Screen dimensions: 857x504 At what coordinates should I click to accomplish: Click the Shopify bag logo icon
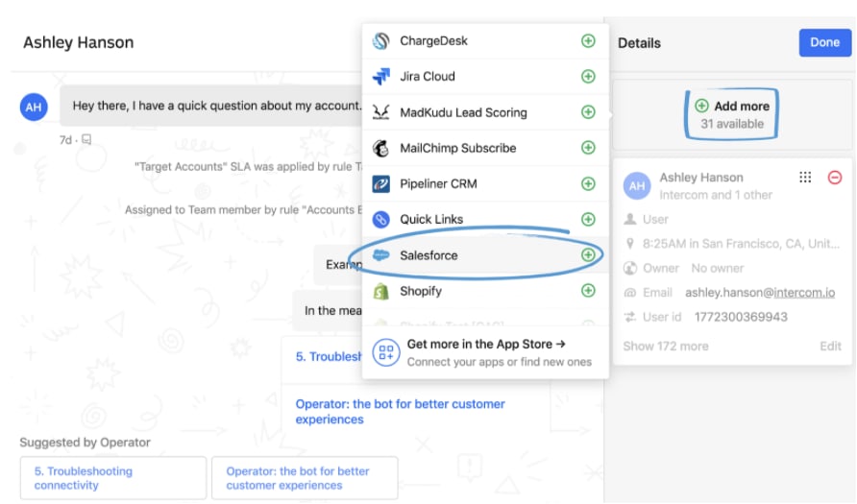click(381, 291)
